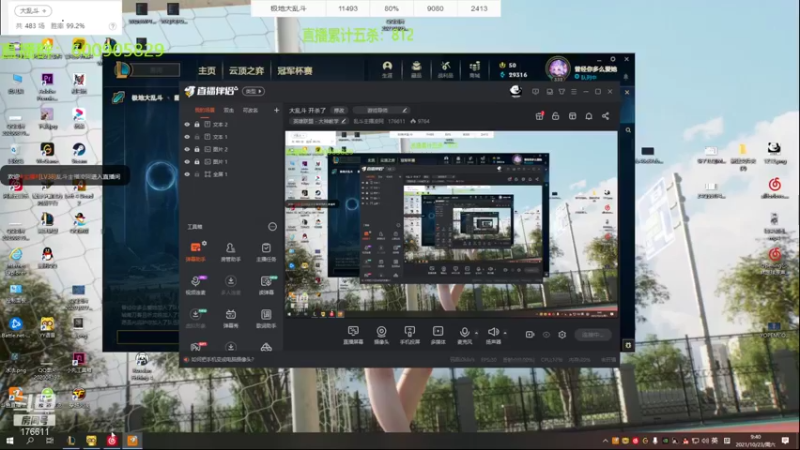Toggle visibility of the 全屏 1 layer
This screenshot has height=450, width=800.
tap(187, 174)
